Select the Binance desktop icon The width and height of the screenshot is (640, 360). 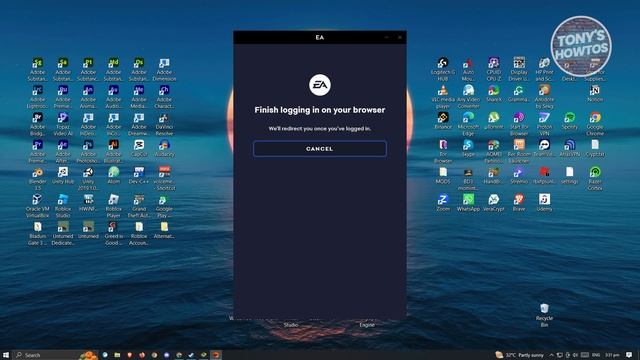443,121
